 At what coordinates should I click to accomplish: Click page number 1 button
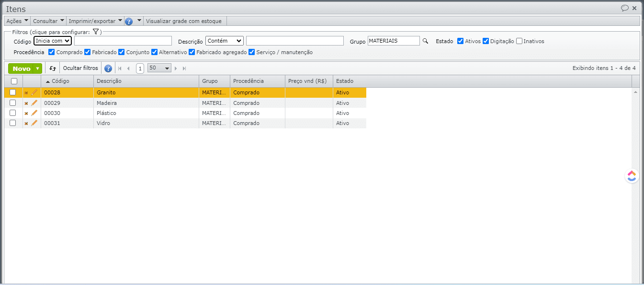(x=140, y=68)
